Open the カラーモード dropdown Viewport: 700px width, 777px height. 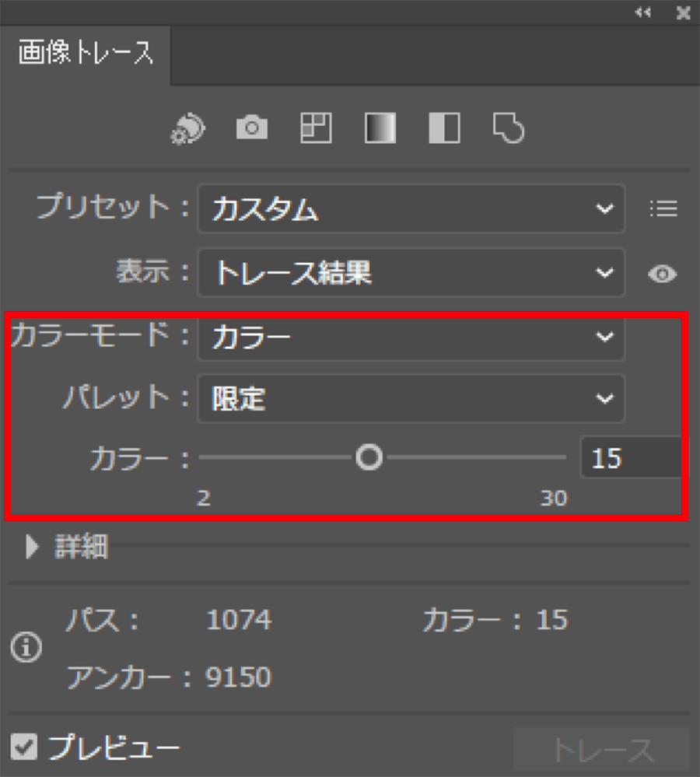click(411, 337)
